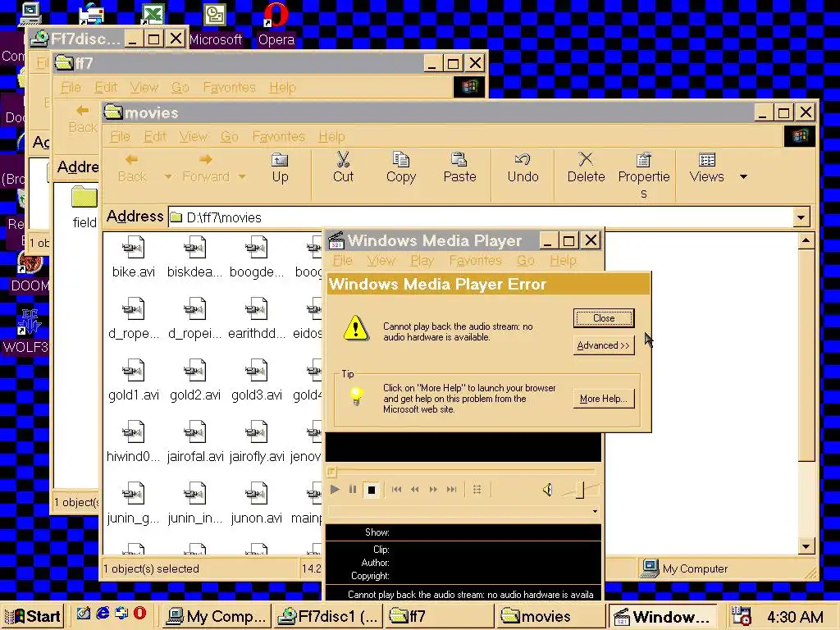Viewport: 840px width, 630px height.
Task: Open the Help menu in ff7 window
Action: 282,87
